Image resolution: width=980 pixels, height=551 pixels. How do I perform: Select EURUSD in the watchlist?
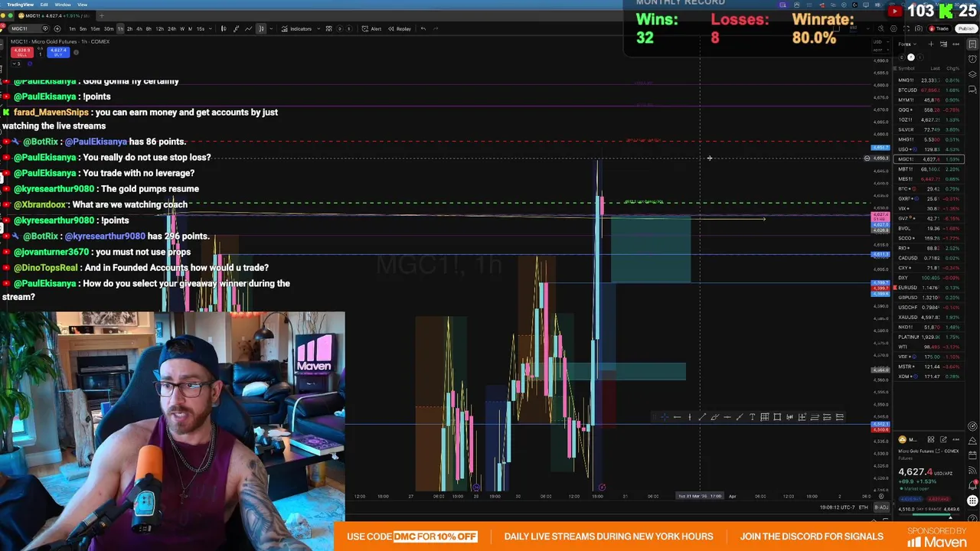tap(929, 288)
